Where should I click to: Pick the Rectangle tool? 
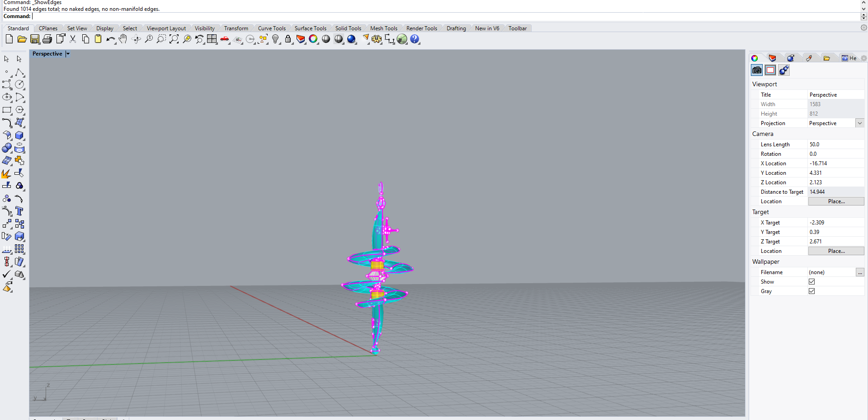tap(7, 110)
